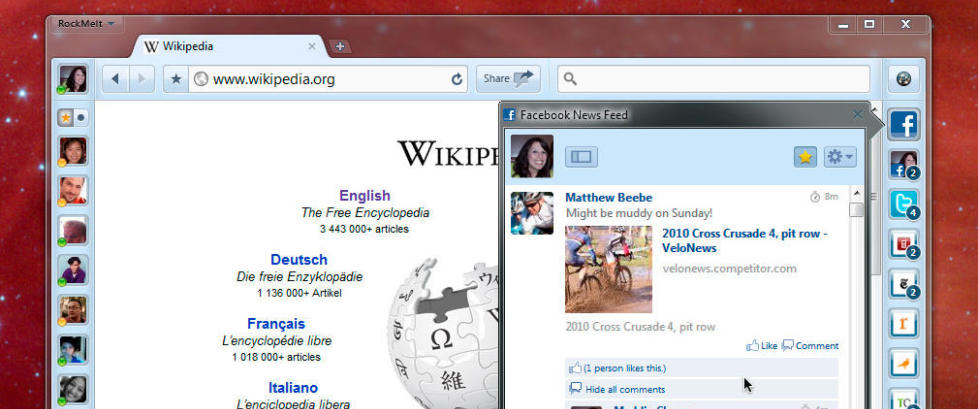
Task: Click the search magnifier icon
Action: [569, 79]
